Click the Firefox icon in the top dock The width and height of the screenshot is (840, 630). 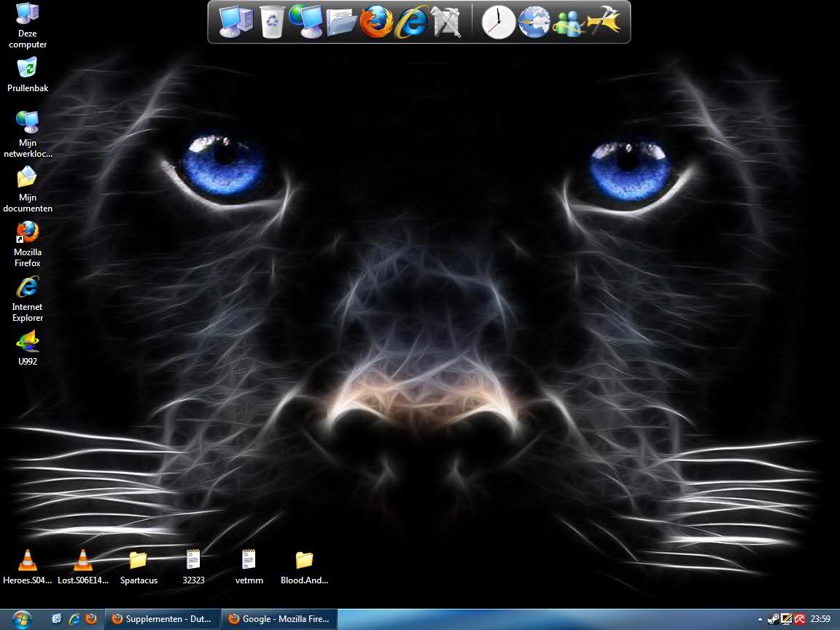coord(376,22)
